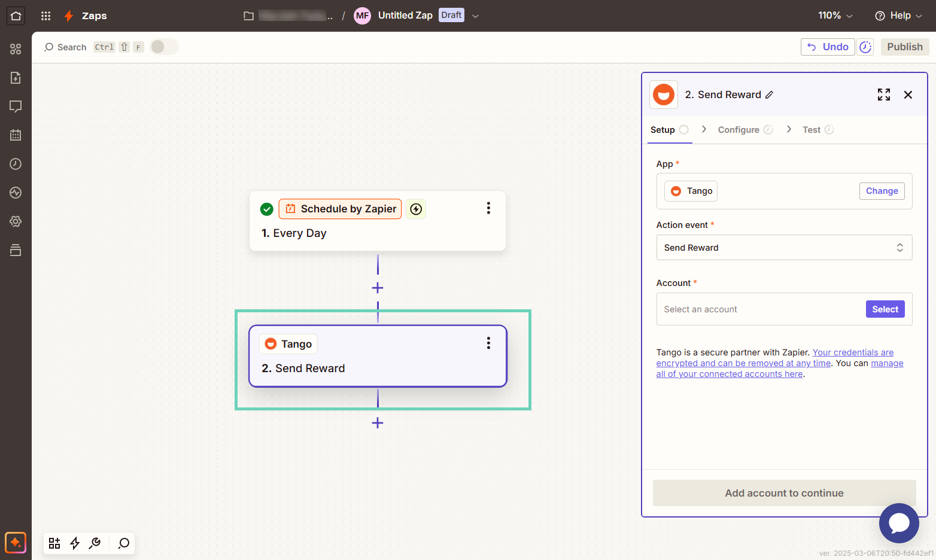Click the Draft status badge
The height and width of the screenshot is (560, 936).
pos(451,15)
